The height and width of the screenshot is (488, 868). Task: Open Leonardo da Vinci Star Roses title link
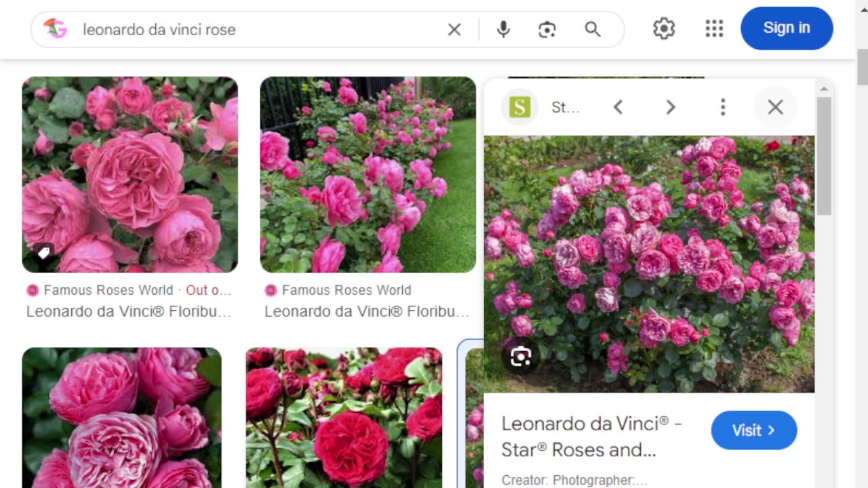coord(591,436)
